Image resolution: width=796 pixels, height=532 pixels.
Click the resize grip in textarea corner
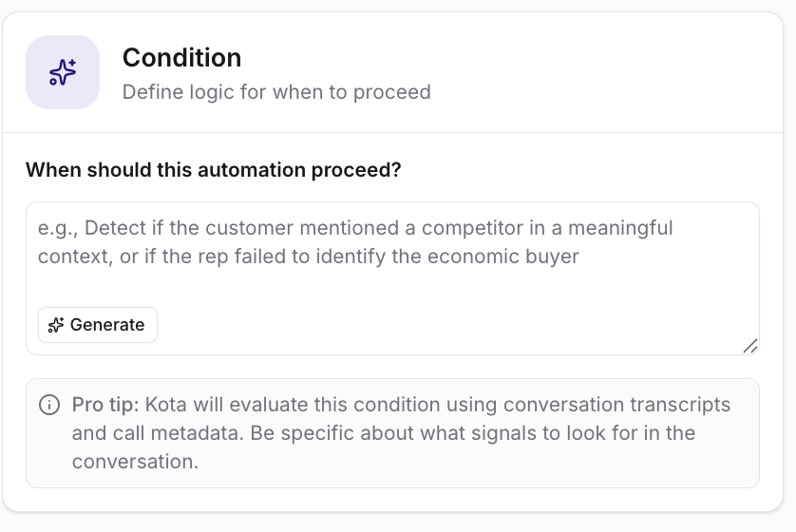(750, 346)
